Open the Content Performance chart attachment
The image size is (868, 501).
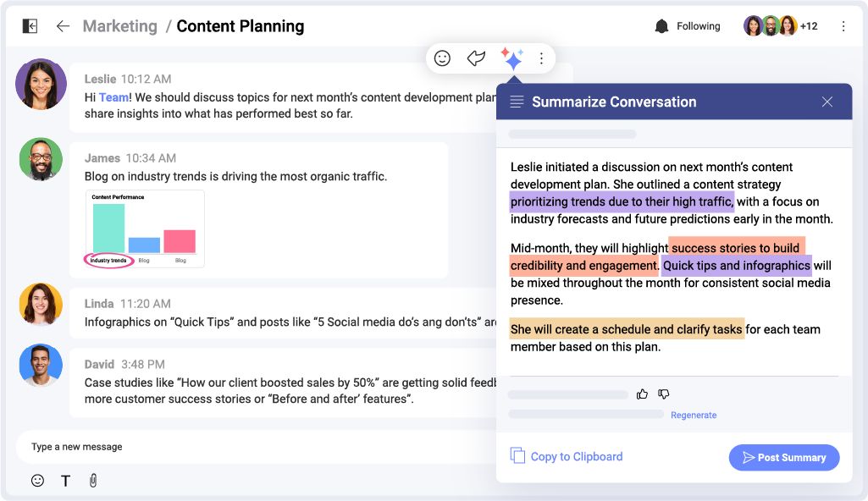(x=145, y=229)
